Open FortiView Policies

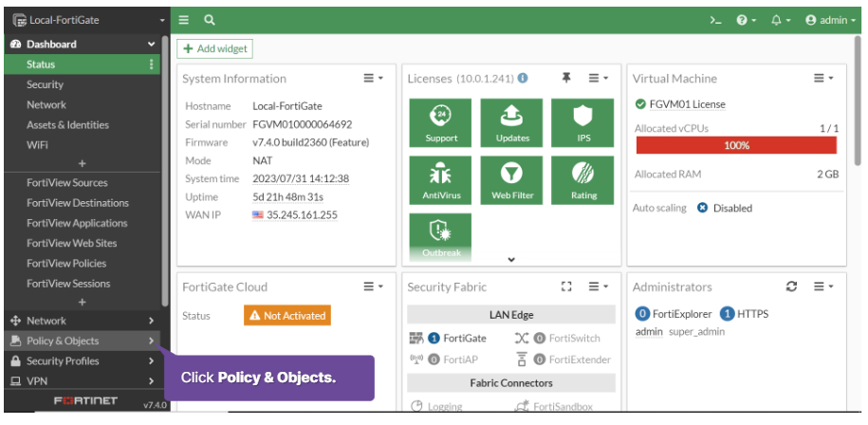coord(66,264)
